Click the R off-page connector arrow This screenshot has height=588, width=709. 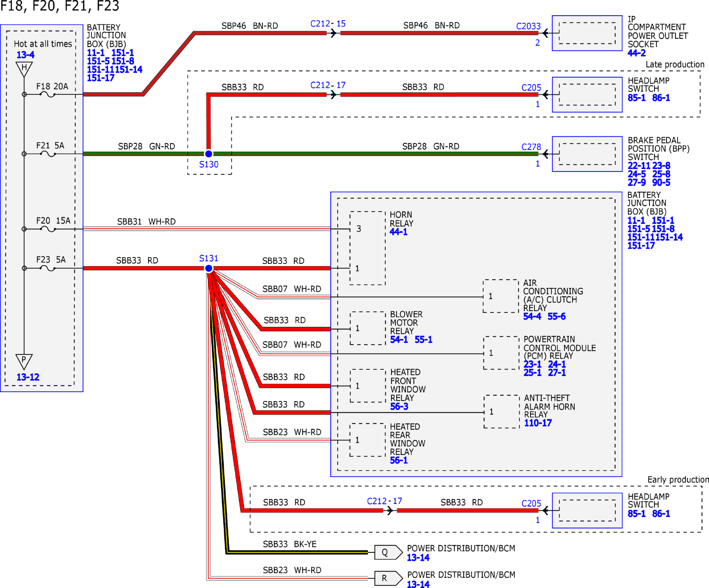[x=388, y=579]
